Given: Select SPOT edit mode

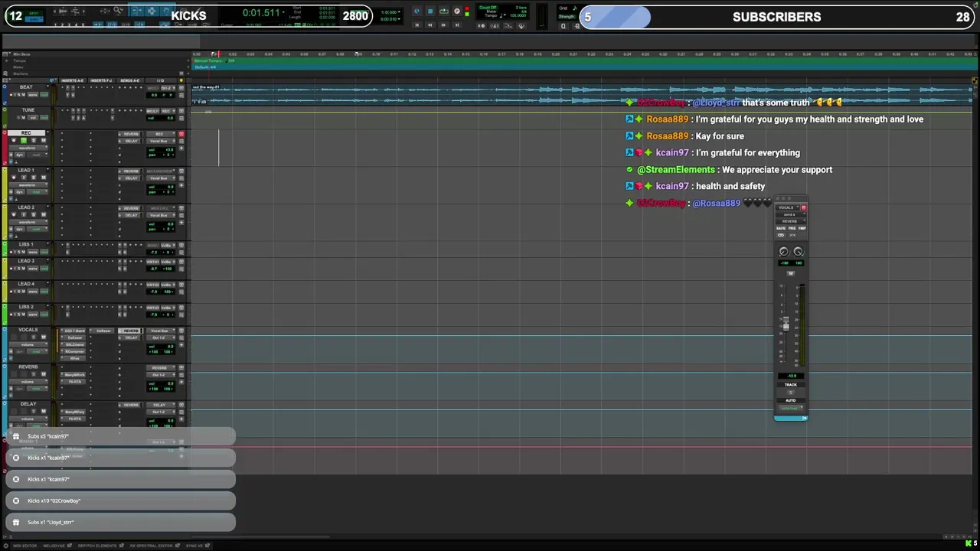Looking at the screenshot, I should pos(34,13).
